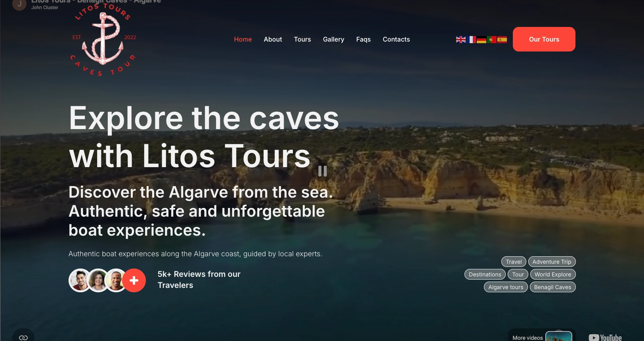Screen dimensions: 644x341
Task: Choose the German flag language option
Action: click(482, 40)
